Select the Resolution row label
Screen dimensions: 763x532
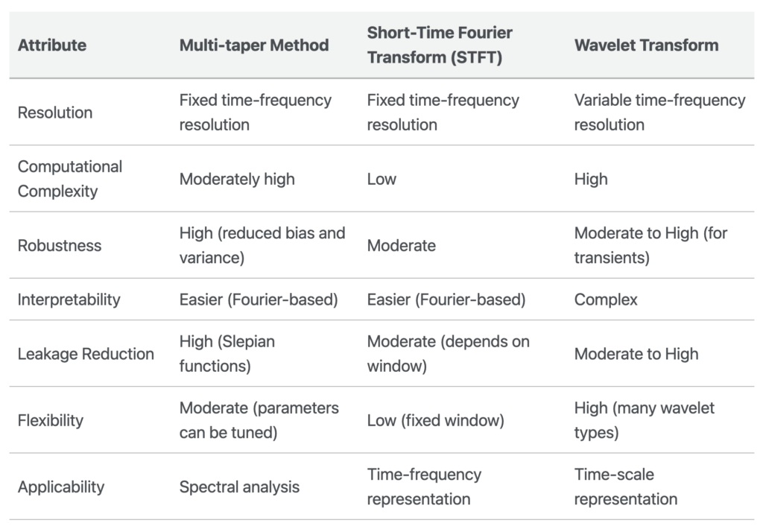[55, 113]
